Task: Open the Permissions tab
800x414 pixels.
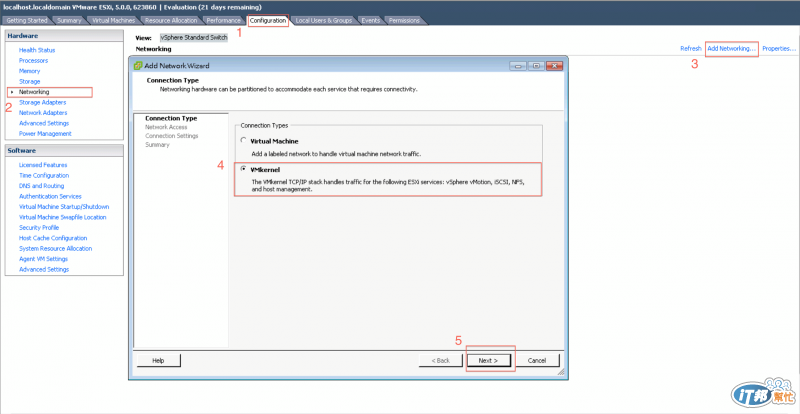Action: click(x=404, y=20)
